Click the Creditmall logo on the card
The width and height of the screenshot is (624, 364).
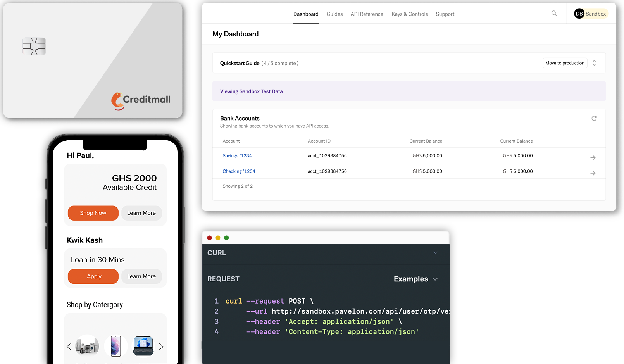[x=141, y=101]
